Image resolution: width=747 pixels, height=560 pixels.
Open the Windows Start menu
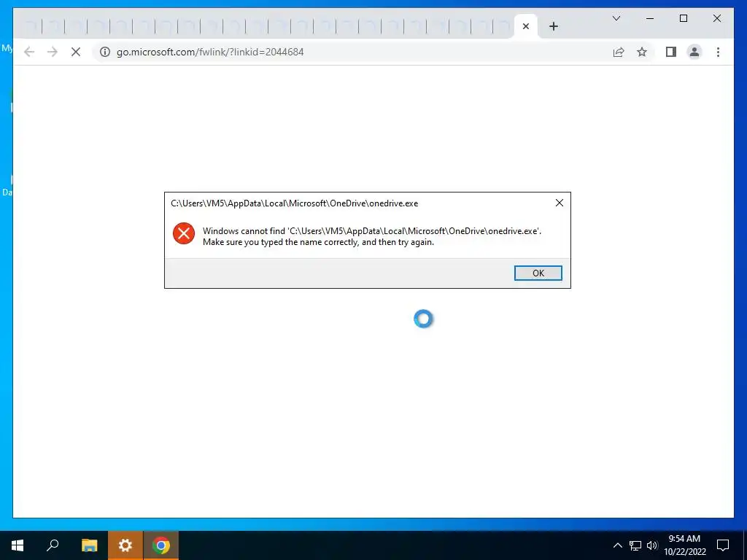coord(18,545)
